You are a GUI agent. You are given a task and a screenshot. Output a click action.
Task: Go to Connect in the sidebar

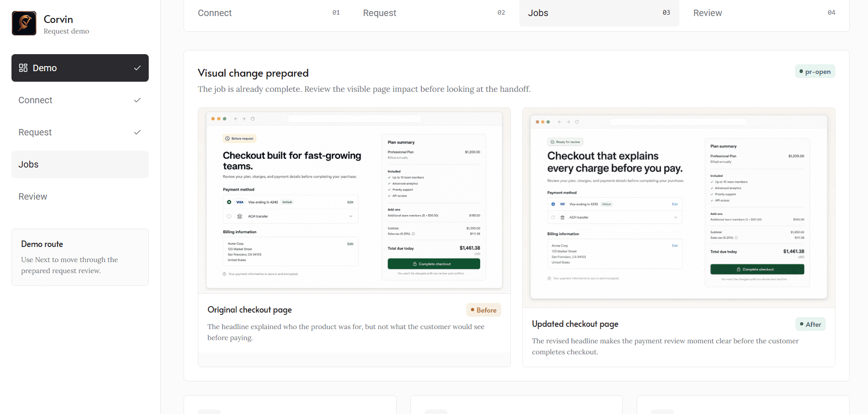click(x=80, y=100)
